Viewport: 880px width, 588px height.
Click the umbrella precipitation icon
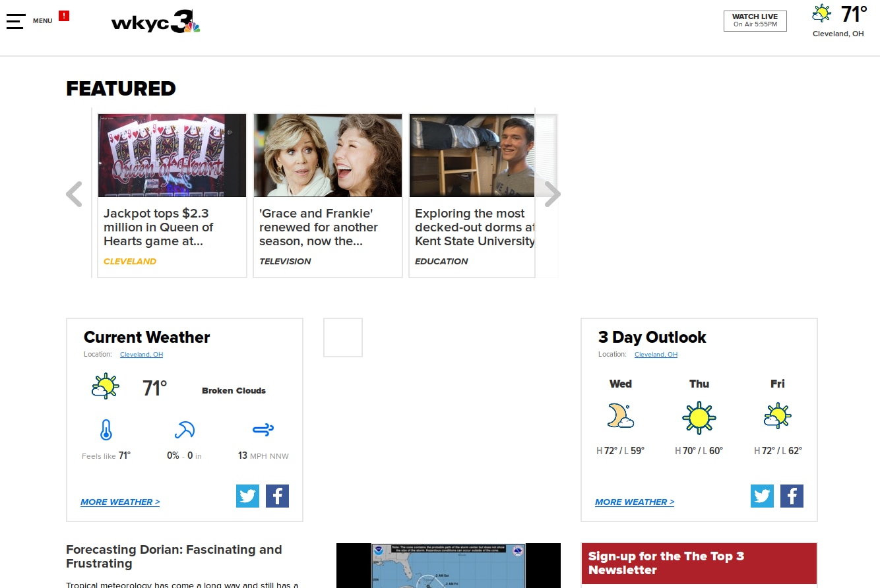pyautogui.click(x=184, y=430)
